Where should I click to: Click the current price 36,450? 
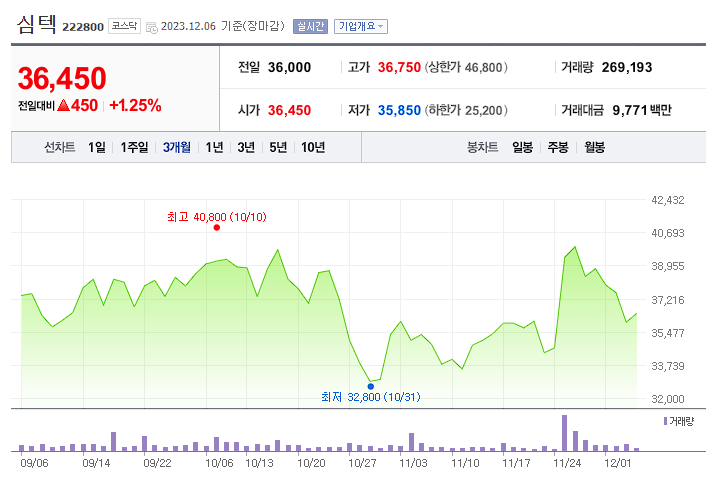coord(62,78)
